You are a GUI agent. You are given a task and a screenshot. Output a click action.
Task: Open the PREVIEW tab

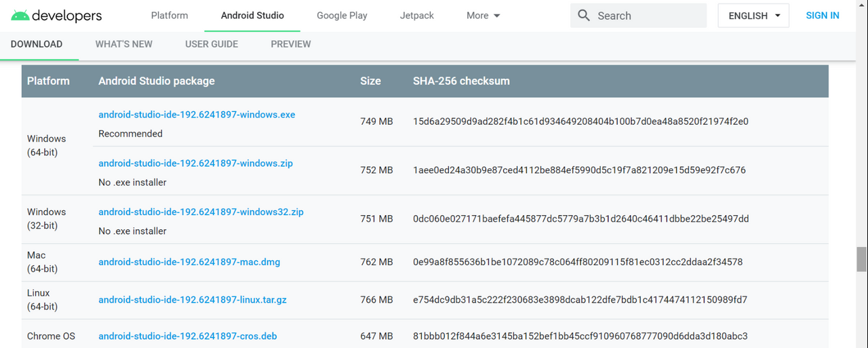coord(291,44)
